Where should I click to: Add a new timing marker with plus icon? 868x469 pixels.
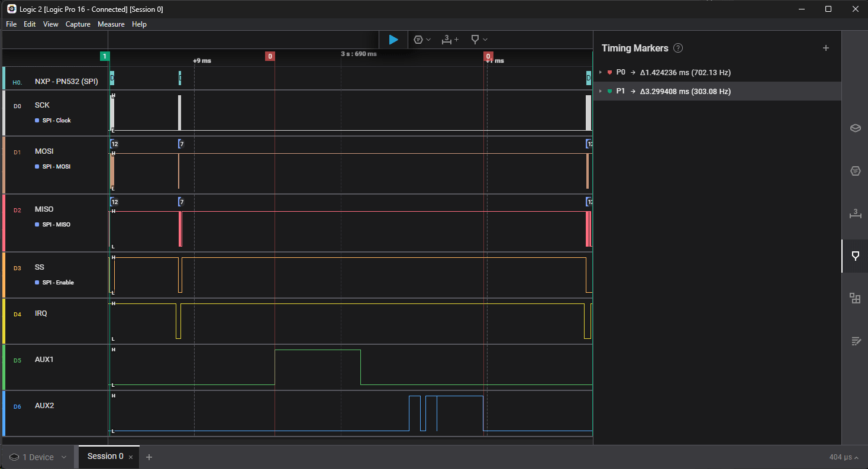pos(826,48)
